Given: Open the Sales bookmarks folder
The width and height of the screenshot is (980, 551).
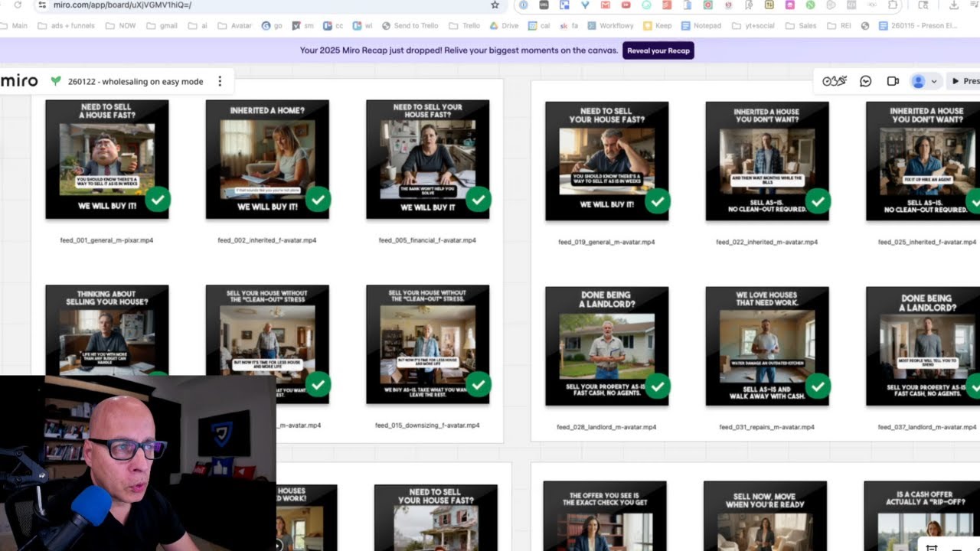Looking at the screenshot, I should 802,25.
